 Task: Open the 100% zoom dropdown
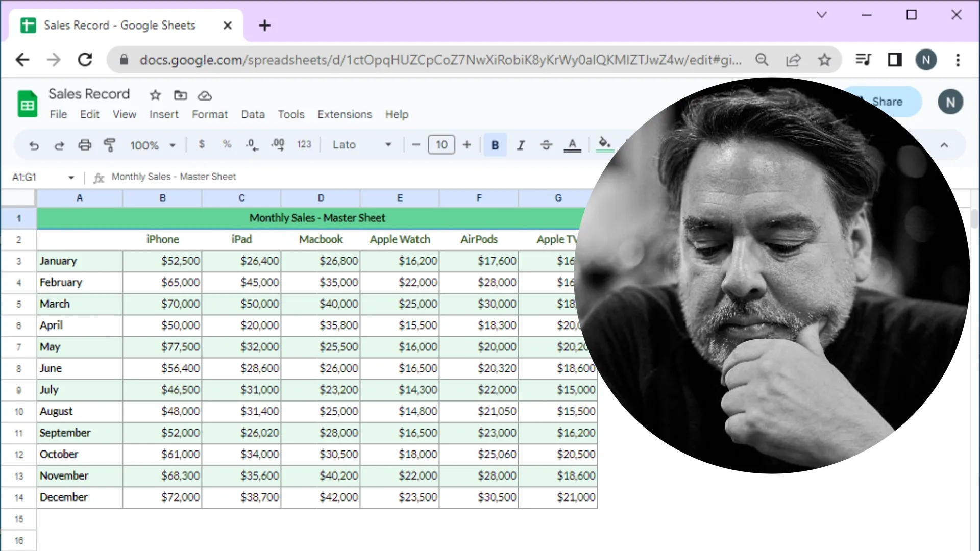click(x=153, y=145)
